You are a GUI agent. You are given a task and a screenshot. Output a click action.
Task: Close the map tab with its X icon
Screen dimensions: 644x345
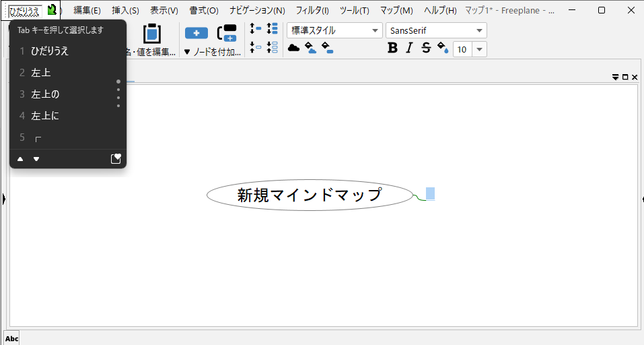tap(635, 77)
